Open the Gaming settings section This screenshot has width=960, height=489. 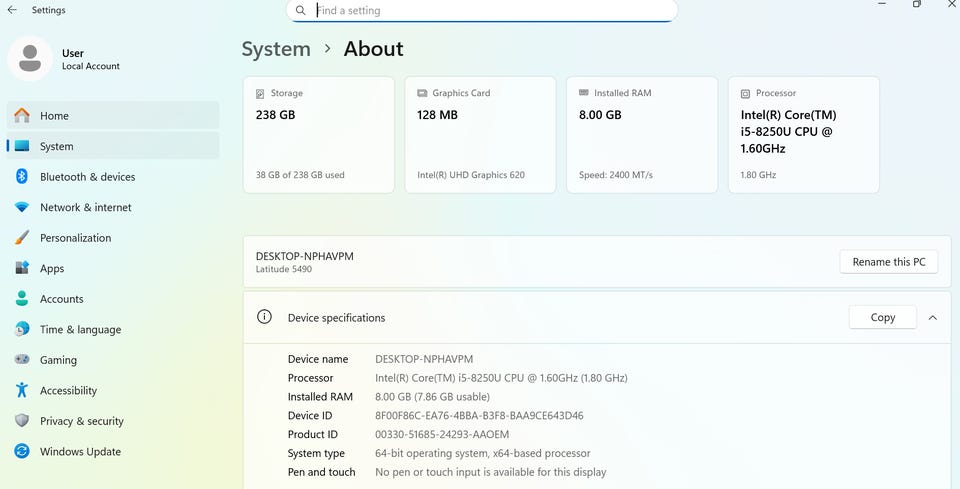point(58,360)
